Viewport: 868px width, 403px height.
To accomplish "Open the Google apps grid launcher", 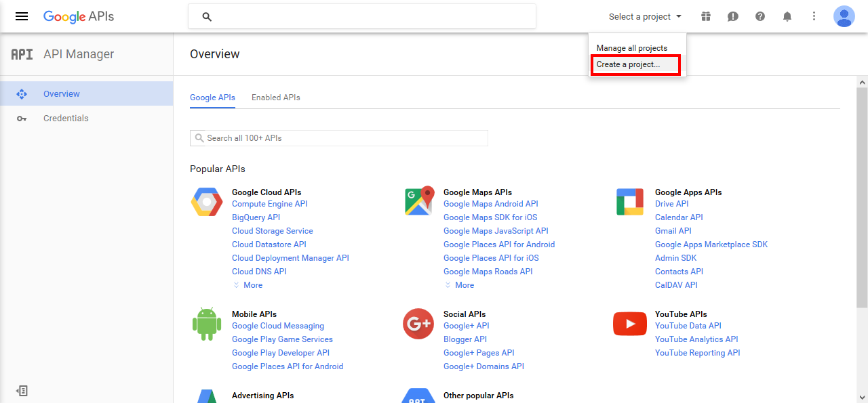I will 705,16.
